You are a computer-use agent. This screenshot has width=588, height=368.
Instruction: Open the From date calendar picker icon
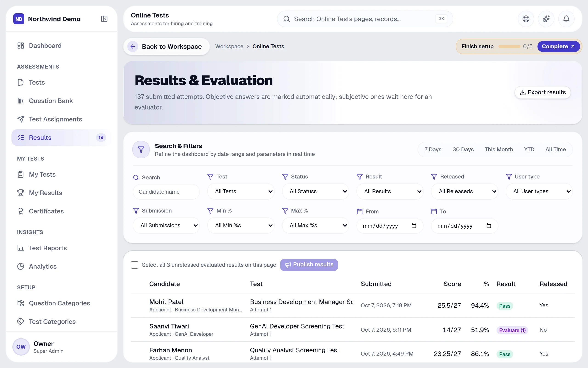(414, 226)
